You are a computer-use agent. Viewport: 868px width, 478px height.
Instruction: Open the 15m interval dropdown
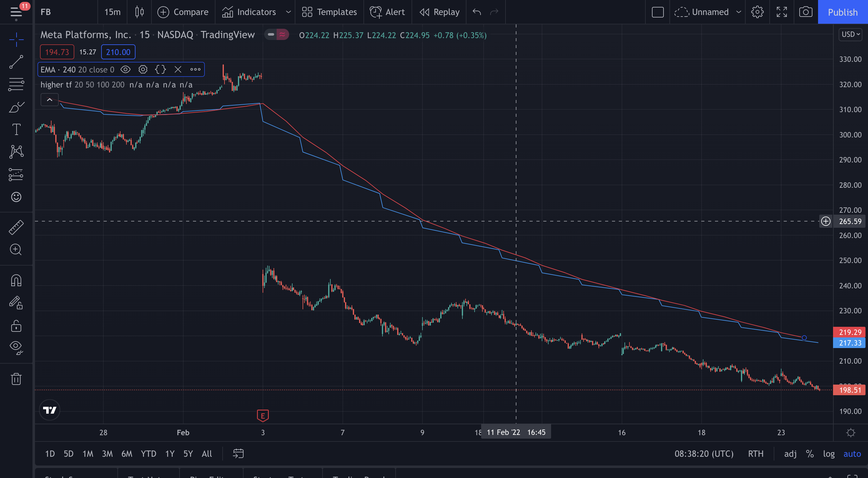coord(112,12)
